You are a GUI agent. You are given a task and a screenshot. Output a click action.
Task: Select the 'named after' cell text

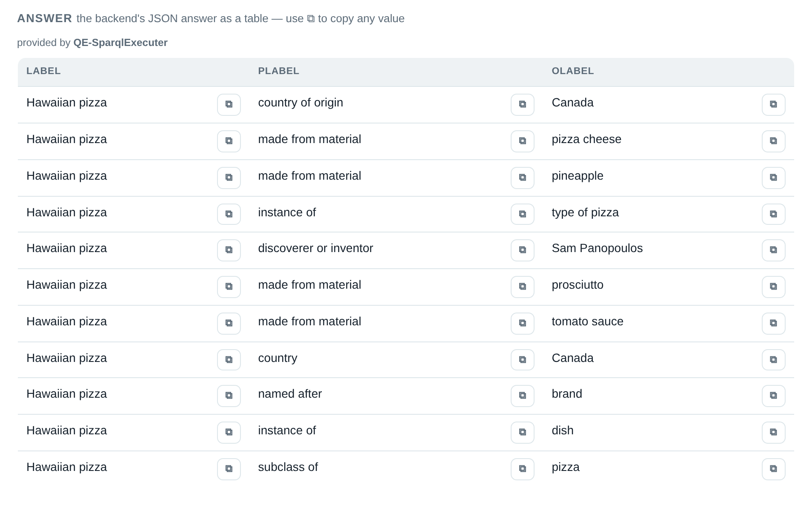click(x=290, y=394)
